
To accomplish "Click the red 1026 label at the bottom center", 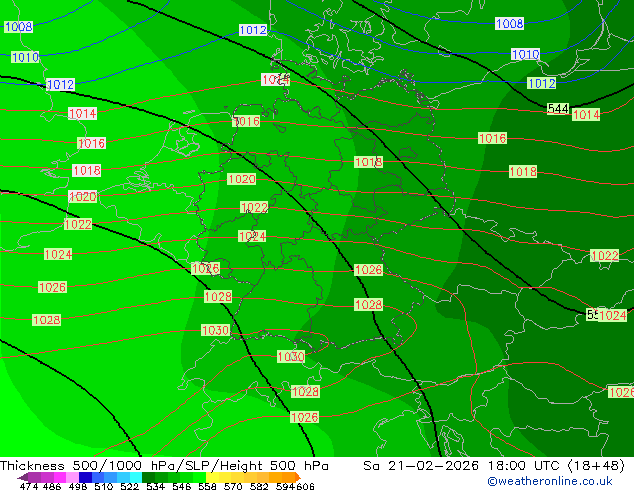I will 304,418.
